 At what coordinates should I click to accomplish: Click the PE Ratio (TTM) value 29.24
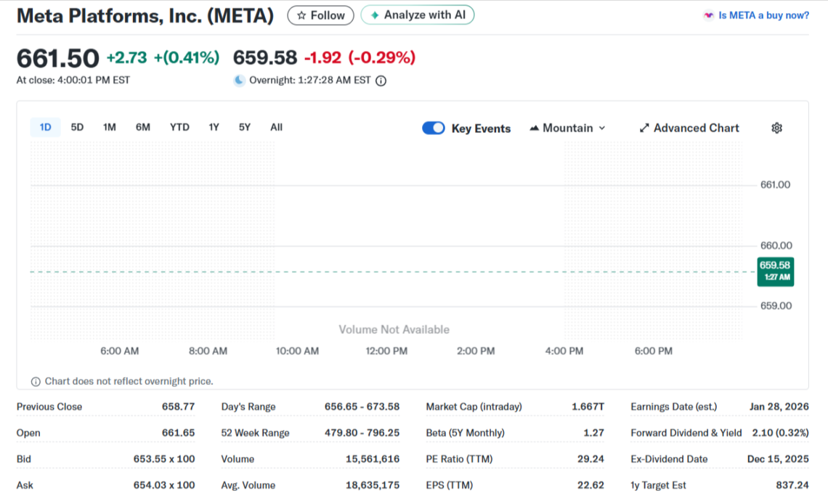590,459
